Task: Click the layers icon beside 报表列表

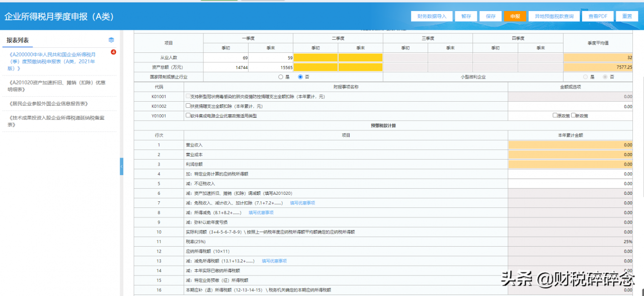Action: pyautogui.click(x=111, y=40)
